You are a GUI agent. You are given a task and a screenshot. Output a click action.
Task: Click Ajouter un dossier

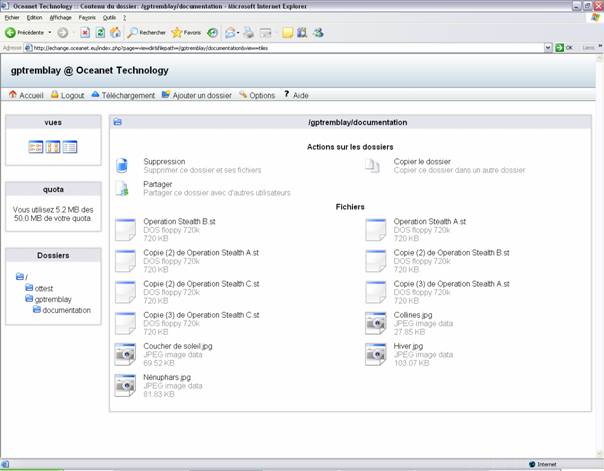pos(197,95)
